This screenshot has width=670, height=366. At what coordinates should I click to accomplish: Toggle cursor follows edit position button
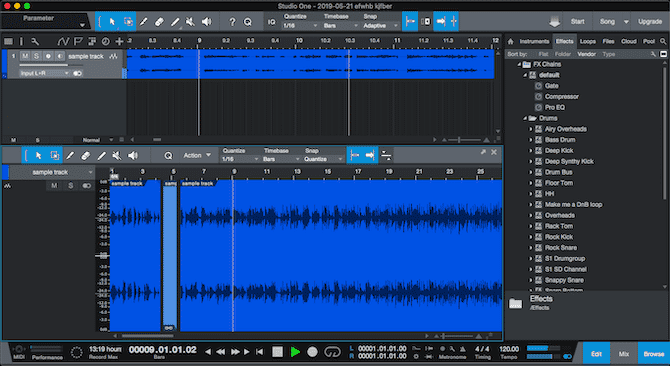tap(453, 21)
